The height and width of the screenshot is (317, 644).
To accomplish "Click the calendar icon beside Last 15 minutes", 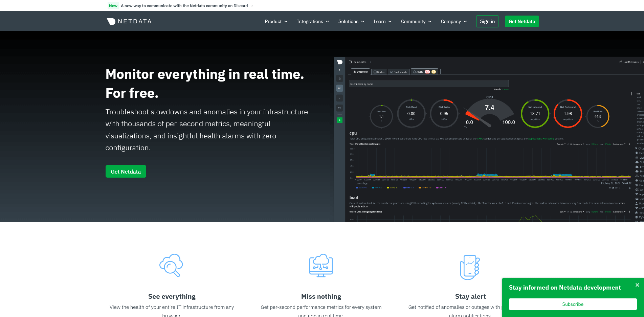I will 621,62.
